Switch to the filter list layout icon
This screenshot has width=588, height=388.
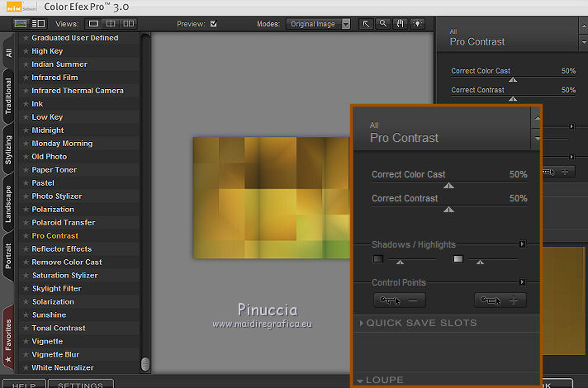38,24
